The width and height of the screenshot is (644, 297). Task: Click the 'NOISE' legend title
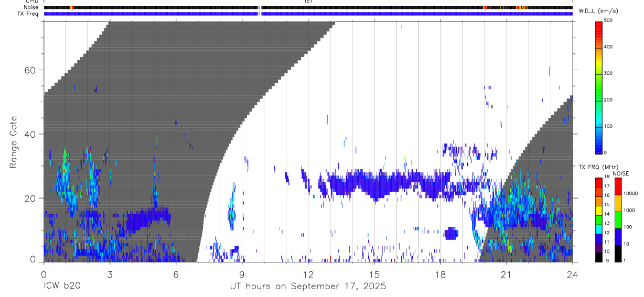coord(620,173)
